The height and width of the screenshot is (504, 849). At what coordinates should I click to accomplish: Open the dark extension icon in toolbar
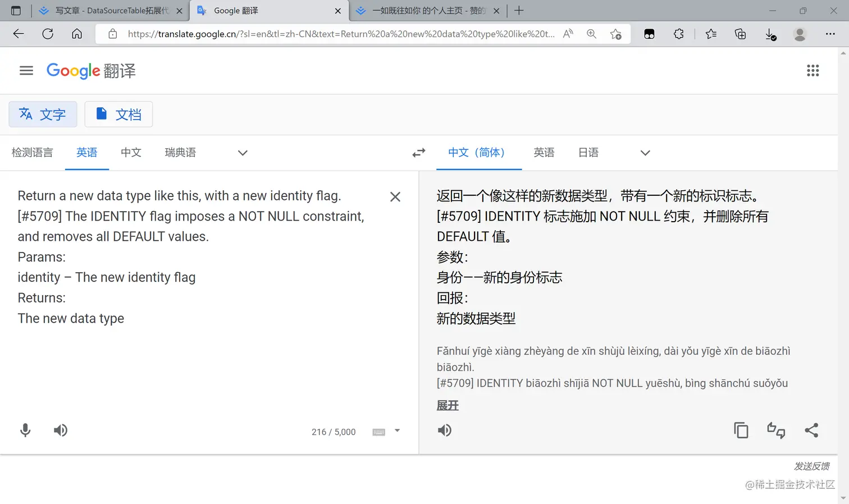(x=649, y=34)
